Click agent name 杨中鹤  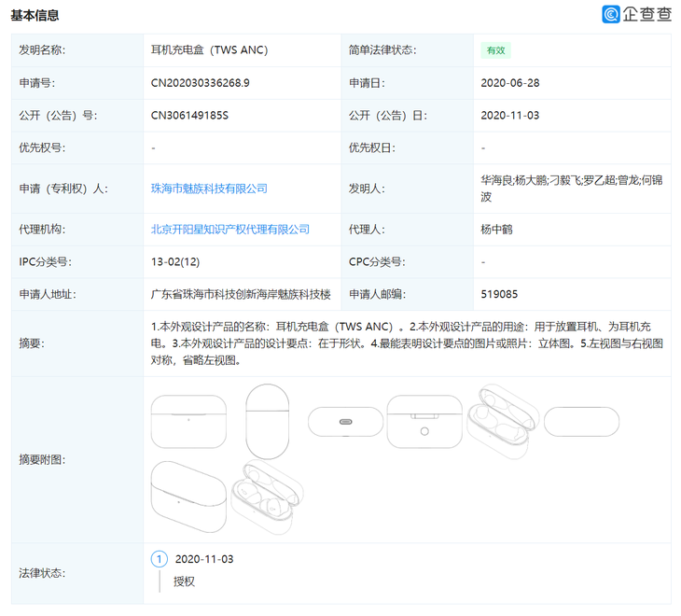point(498,230)
